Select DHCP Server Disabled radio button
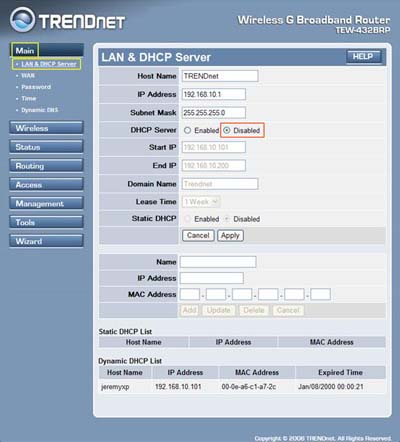This screenshot has width=400, height=442. point(227,130)
